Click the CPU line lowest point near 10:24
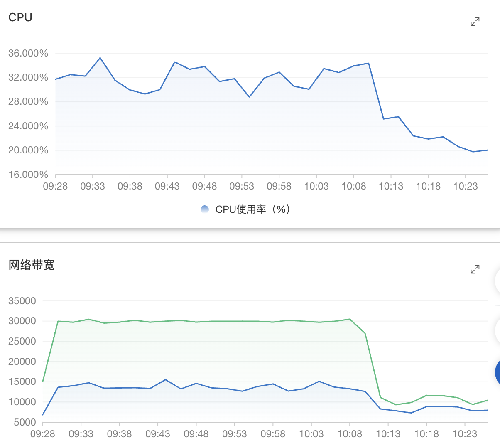Image resolution: width=500 pixels, height=448 pixels. click(473, 152)
